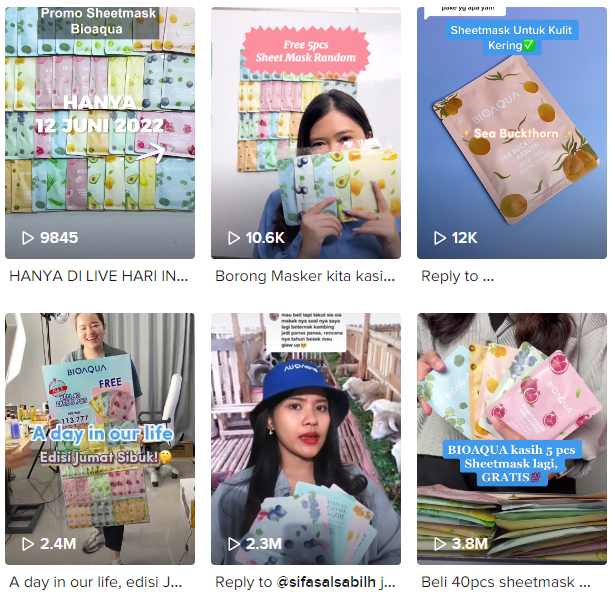Click play icon beside 10.6K views
615x603 pixels.
tap(234, 238)
